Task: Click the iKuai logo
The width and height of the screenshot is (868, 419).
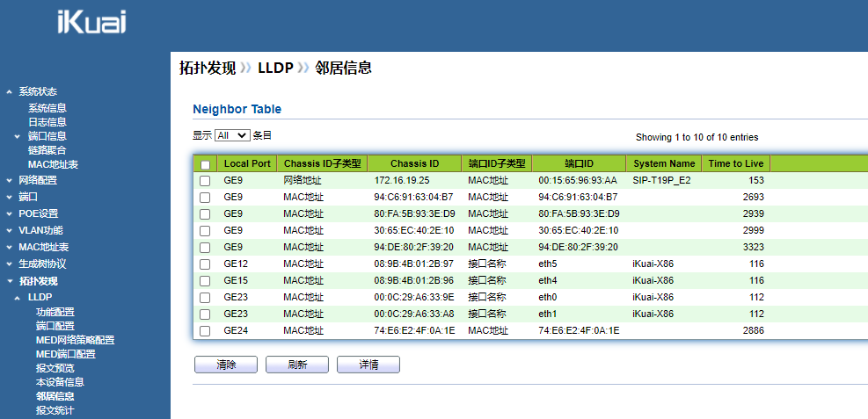Action: [x=91, y=23]
